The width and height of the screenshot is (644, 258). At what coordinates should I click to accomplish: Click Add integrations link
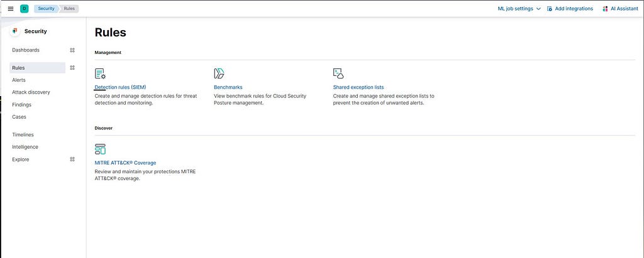(570, 9)
